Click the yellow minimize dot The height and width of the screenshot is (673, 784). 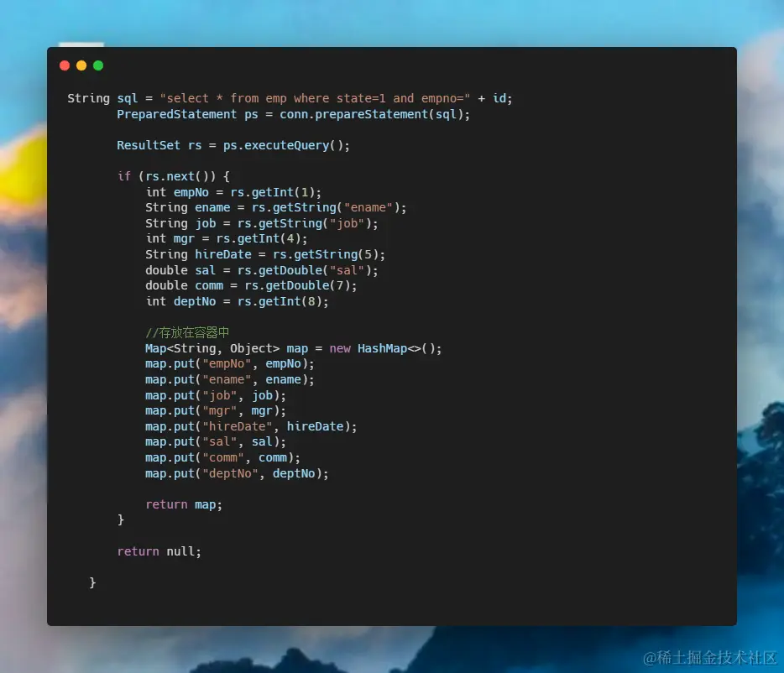click(81, 65)
